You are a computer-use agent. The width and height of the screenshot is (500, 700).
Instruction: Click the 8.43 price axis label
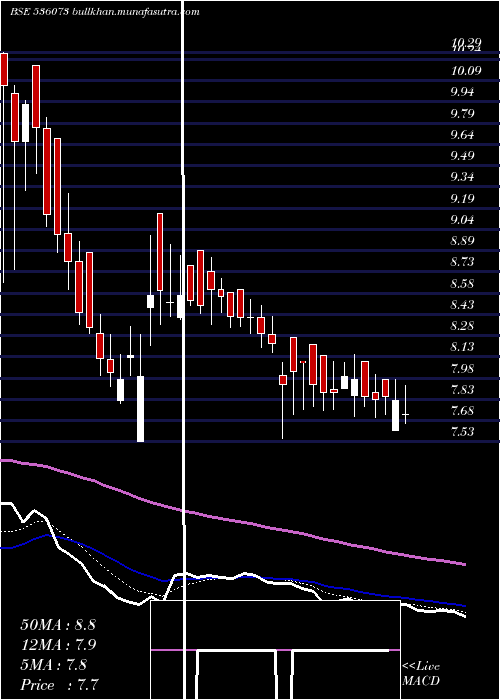(x=462, y=305)
